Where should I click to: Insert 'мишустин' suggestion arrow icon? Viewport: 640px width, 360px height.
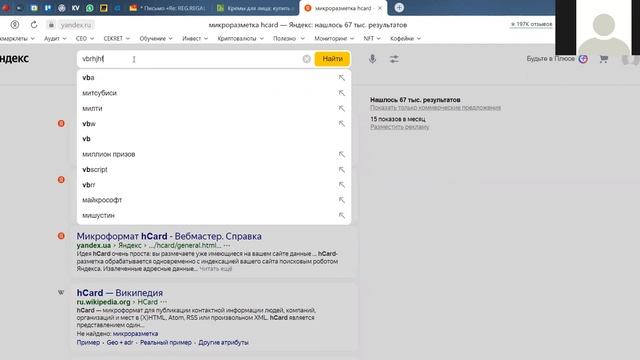pos(342,216)
